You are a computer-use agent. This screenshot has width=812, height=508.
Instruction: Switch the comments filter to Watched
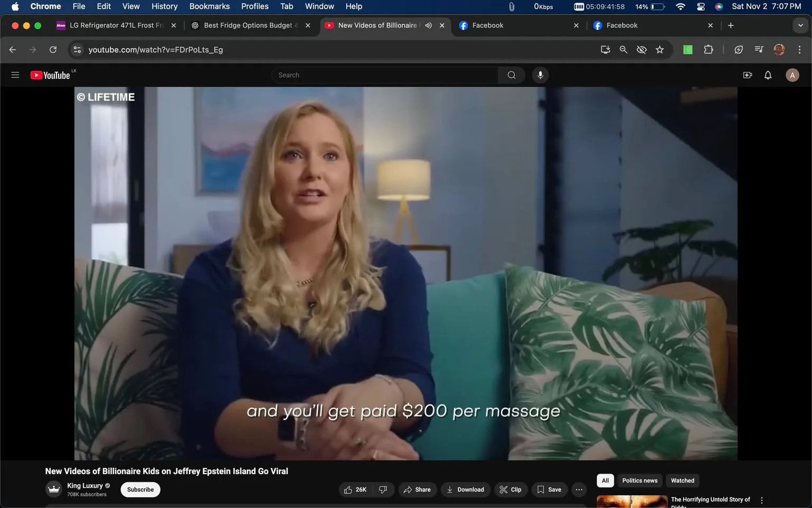[x=682, y=480]
